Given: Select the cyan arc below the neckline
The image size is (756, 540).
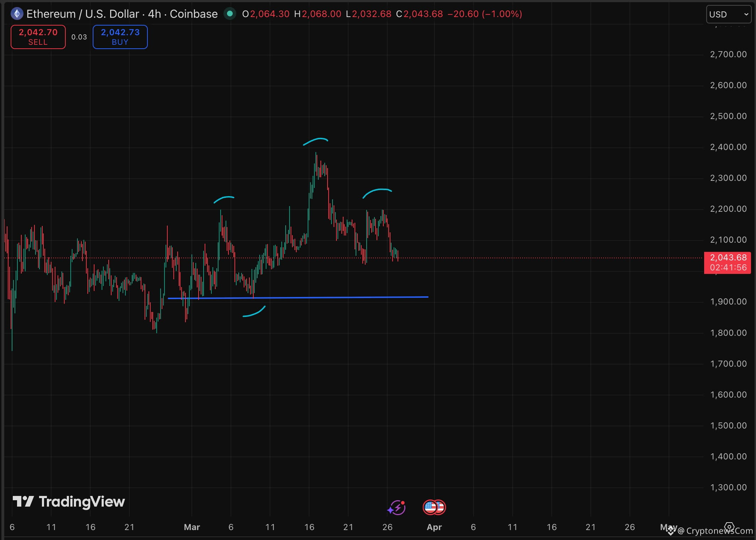Looking at the screenshot, I should click(x=255, y=313).
